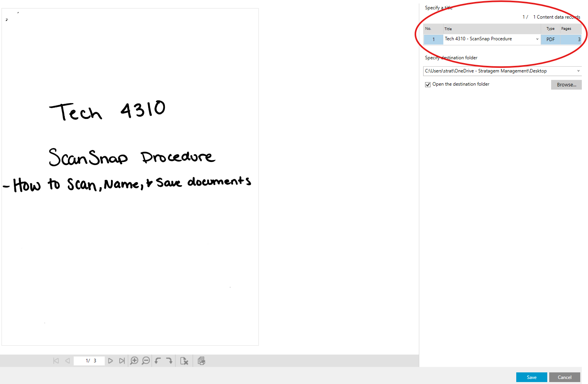588x384 pixels.
Task: Rotate the page counterclockwise
Action: [157, 361]
